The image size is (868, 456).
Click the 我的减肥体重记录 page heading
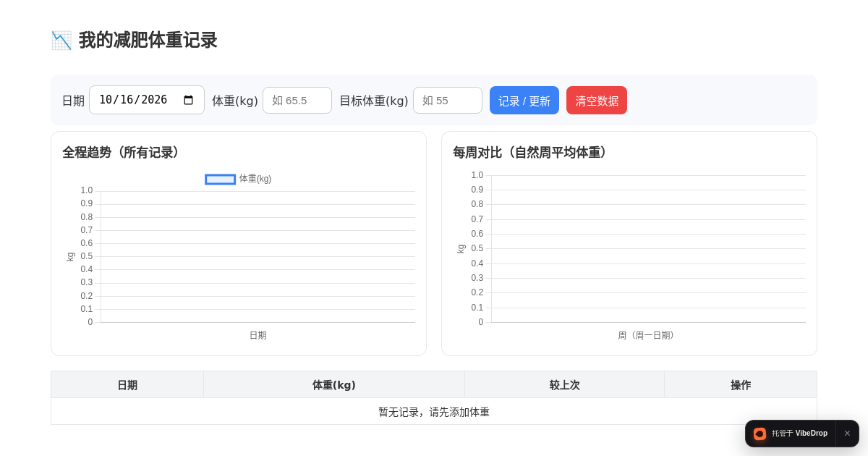click(x=148, y=41)
